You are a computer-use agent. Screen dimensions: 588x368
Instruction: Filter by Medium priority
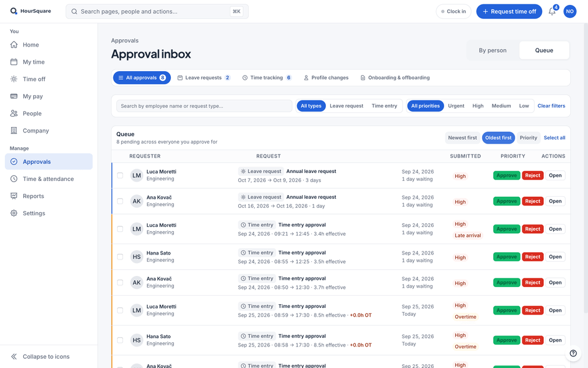(502, 106)
